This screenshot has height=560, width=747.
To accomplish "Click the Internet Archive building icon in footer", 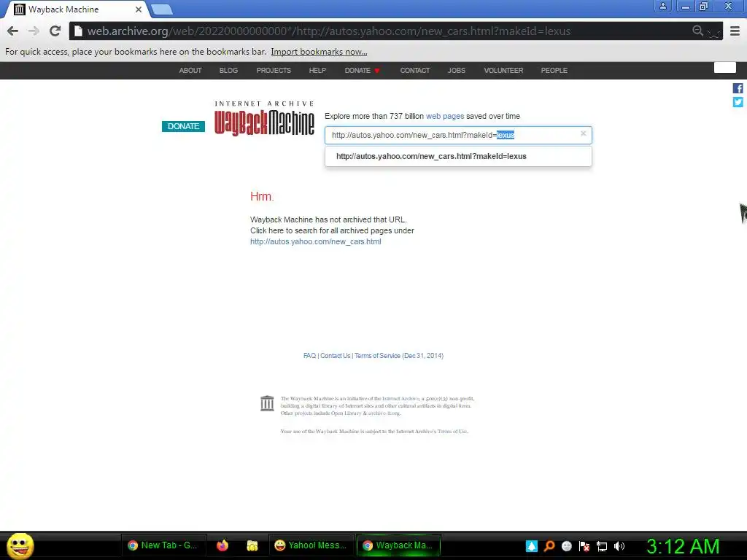I will [x=267, y=402].
